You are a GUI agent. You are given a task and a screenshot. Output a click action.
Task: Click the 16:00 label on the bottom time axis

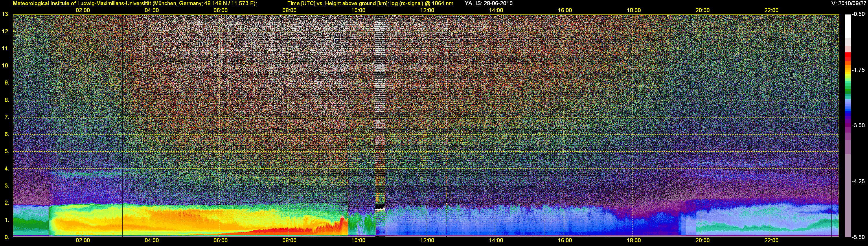565,240
